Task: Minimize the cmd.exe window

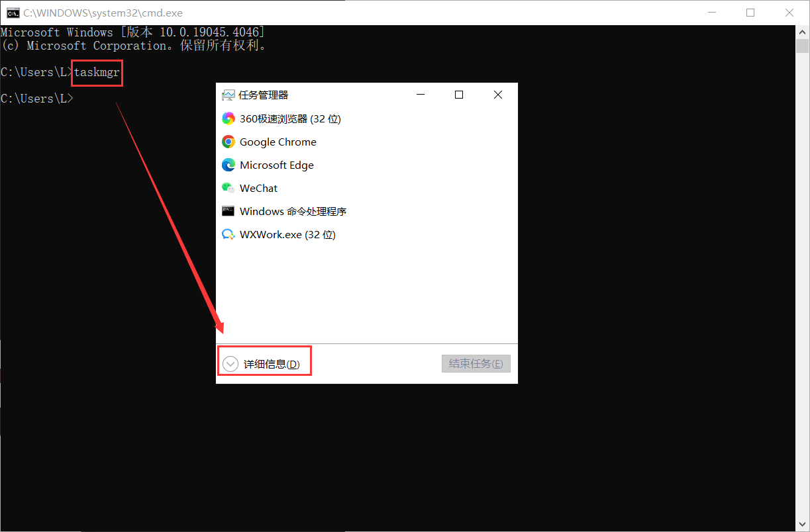Action: coord(712,13)
